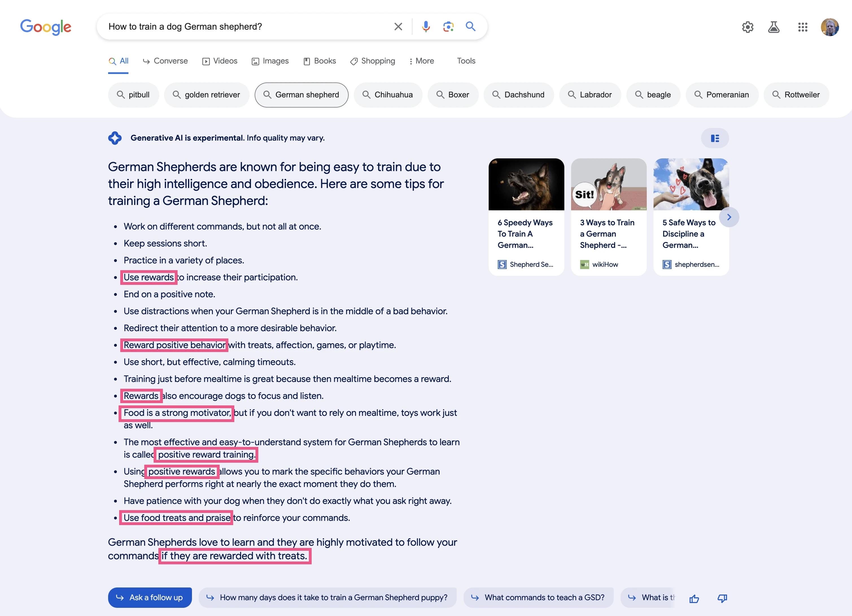Open Google Search Labs flask icon
This screenshot has width=852, height=616.
[x=774, y=27]
